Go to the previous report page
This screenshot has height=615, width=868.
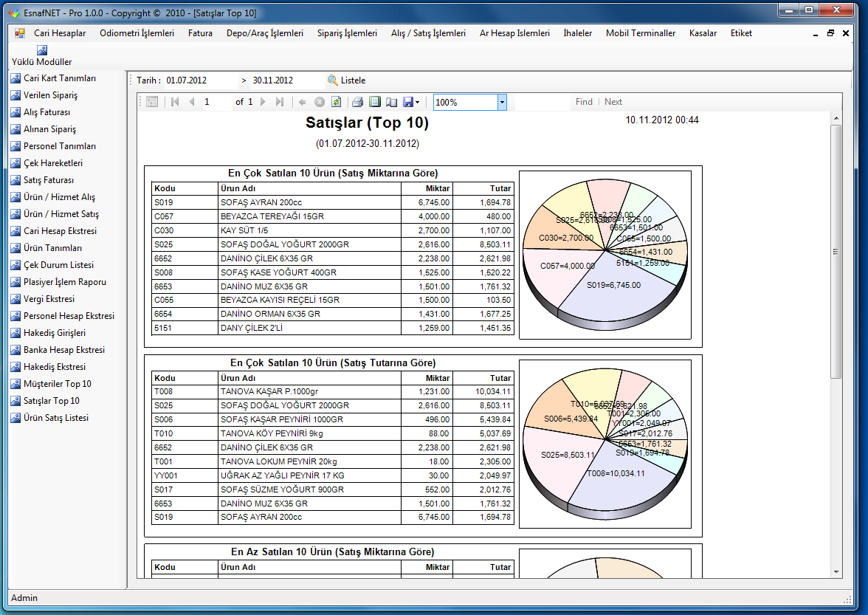192,102
